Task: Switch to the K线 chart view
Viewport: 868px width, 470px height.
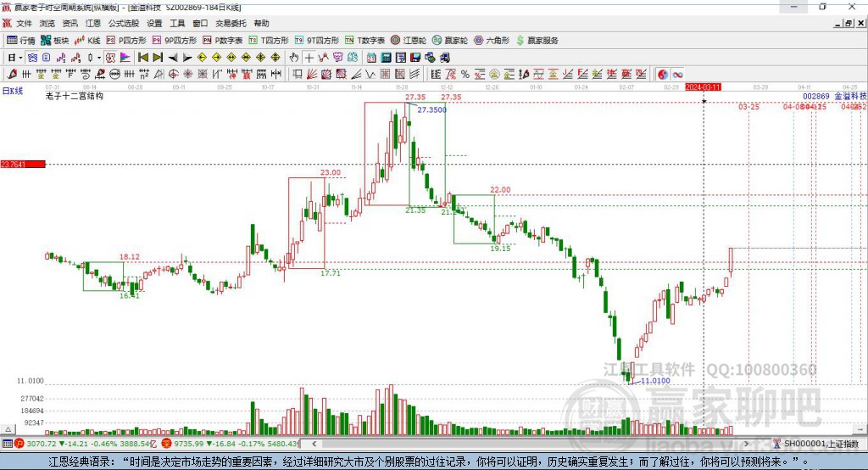Action: pos(87,41)
